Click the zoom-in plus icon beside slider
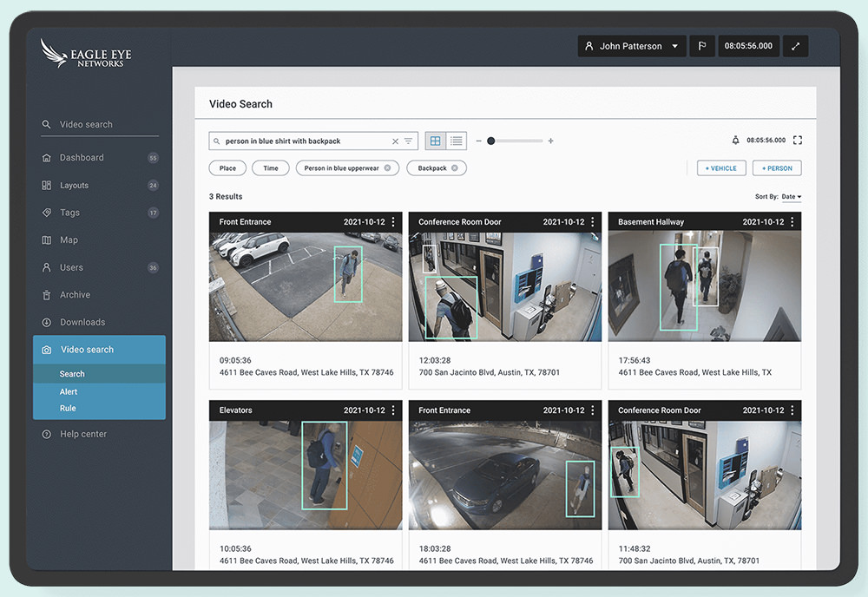The width and height of the screenshot is (868, 597). point(550,141)
